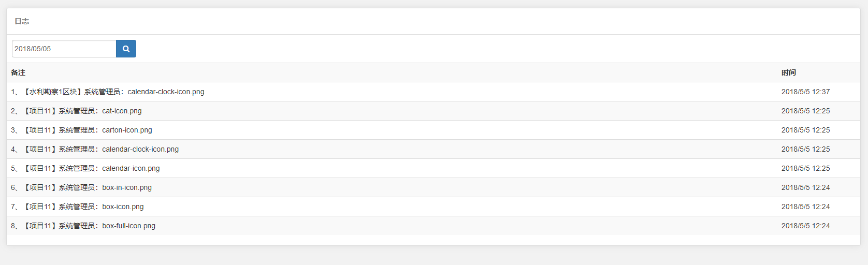The width and height of the screenshot is (868, 265).
Task: Select log entry for calendar-icon.png
Action: (x=85, y=168)
